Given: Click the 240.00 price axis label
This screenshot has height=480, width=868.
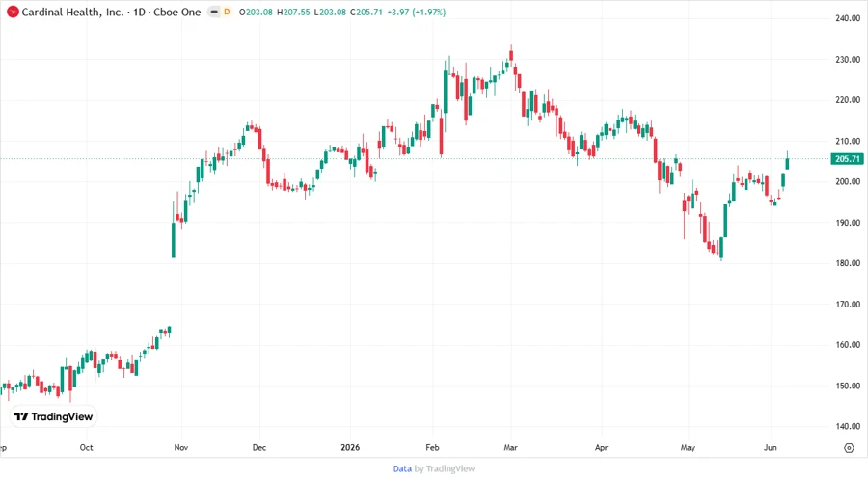Looking at the screenshot, I should [848, 18].
